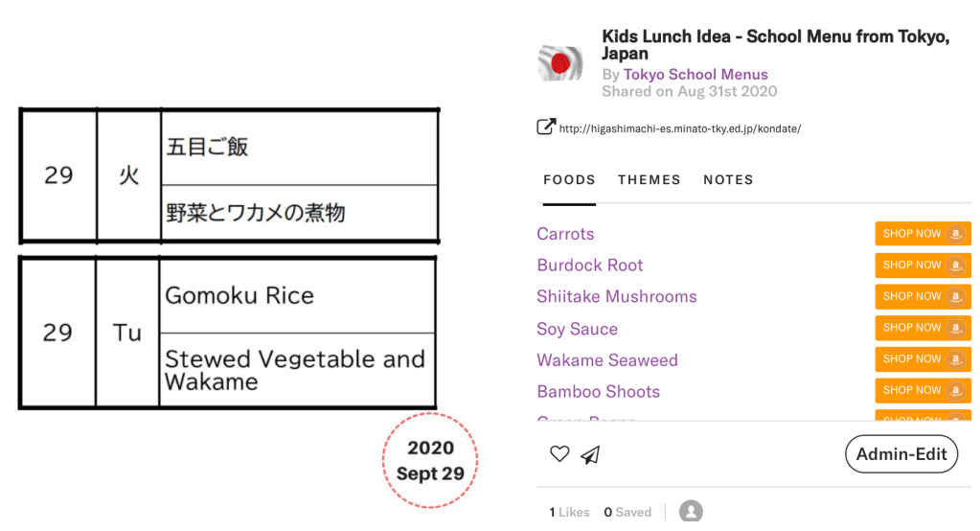Screen dimensions: 980x531
Task: Click Shop Now button for Carrots
Action: [923, 234]
